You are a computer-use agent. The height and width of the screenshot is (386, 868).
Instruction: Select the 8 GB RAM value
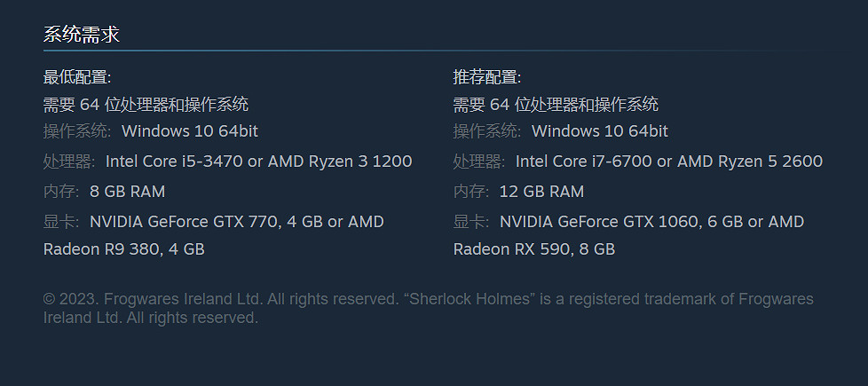127,192
